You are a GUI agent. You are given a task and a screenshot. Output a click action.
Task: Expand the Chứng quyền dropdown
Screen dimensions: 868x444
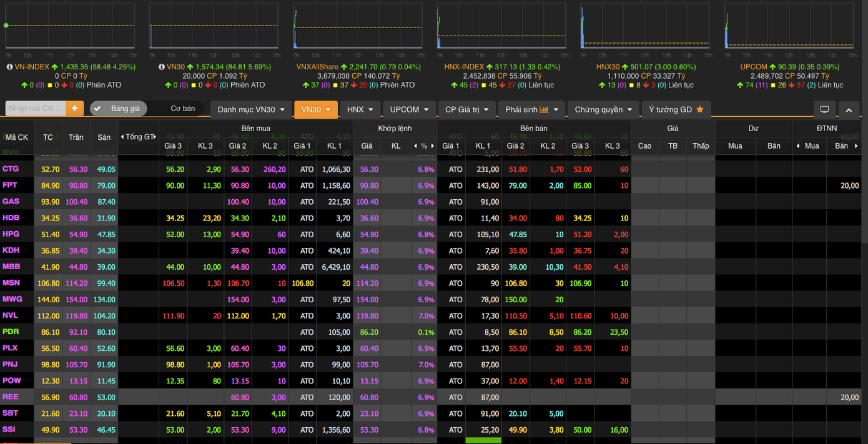(x=603, y=109)
